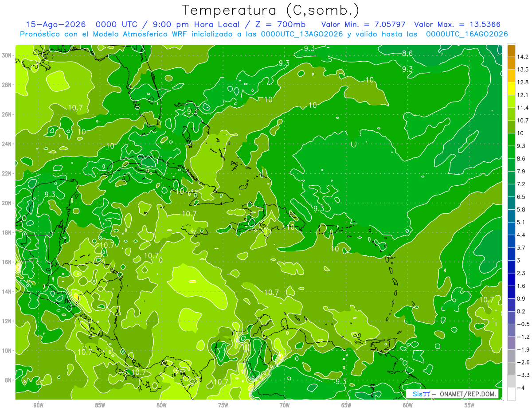Click the "0000UTC_13AGO2026" initialization time
Image resolution: width=532 pixels, height=411 pixels.
point(302,34)
